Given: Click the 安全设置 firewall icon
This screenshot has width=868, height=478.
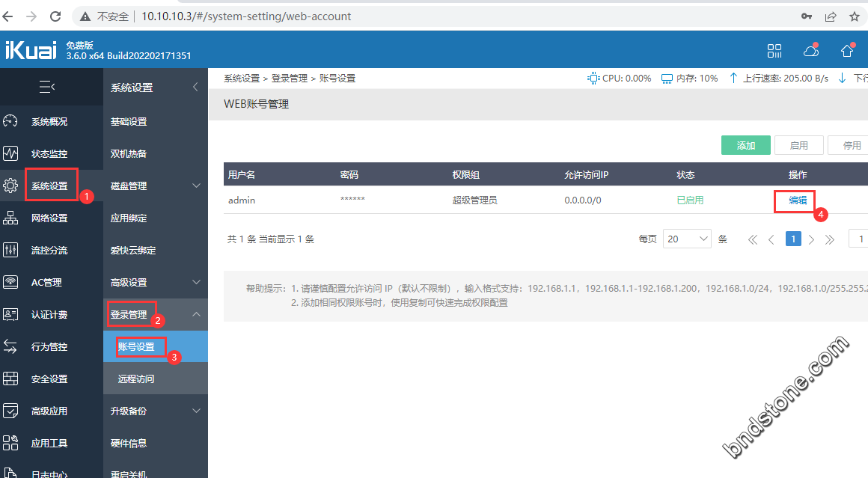Looking at the screenshot, I should 10,379.
